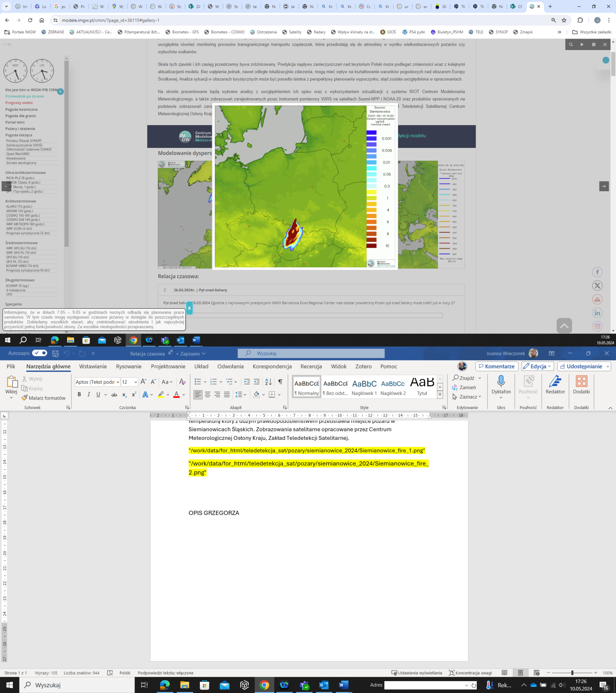Expand font color options arrow

click(183, 394)
